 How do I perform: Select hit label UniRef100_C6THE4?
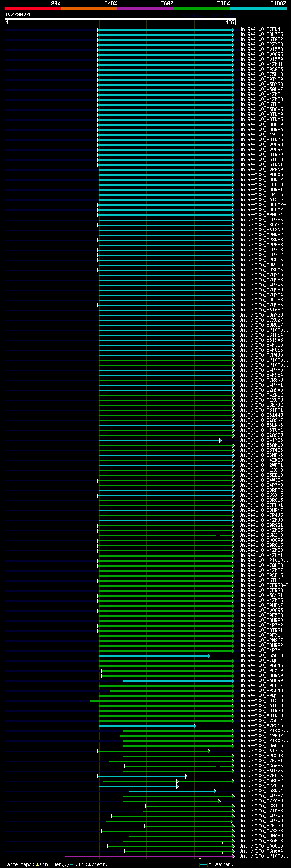(x=261, y=104)
